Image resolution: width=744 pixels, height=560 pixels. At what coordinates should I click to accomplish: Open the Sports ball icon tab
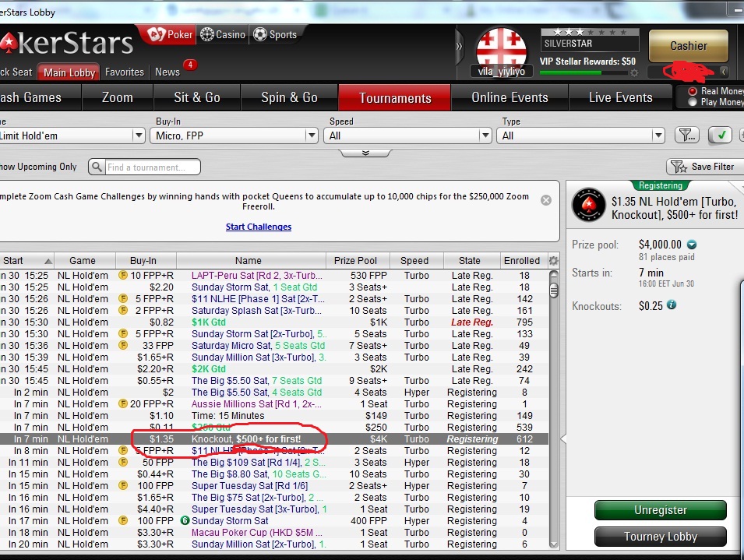point(275,34)
